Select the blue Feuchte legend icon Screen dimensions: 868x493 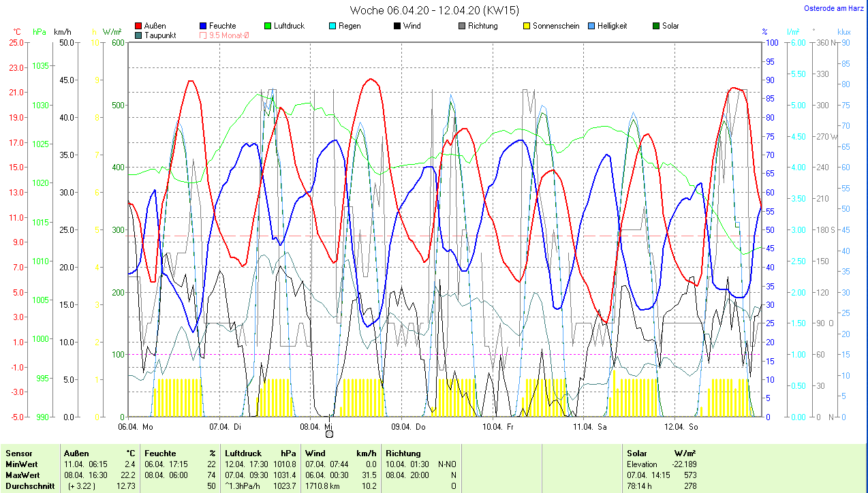click(x=204, y=26)
